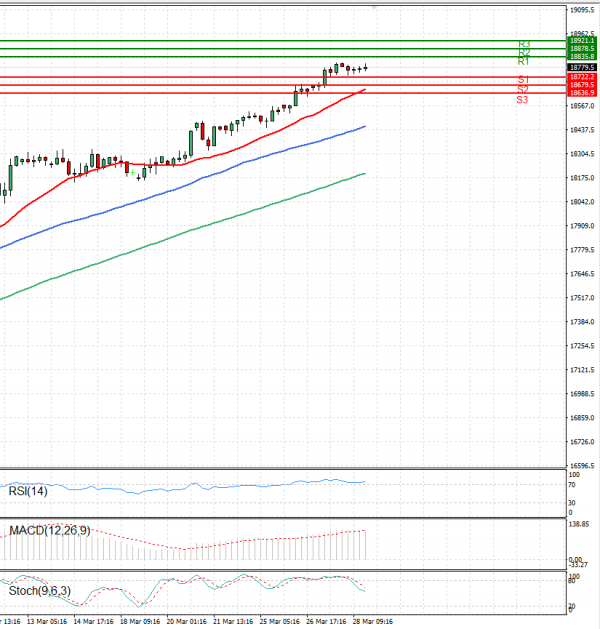Click the 13 Mar 05:16 time label

pos(47,622)
